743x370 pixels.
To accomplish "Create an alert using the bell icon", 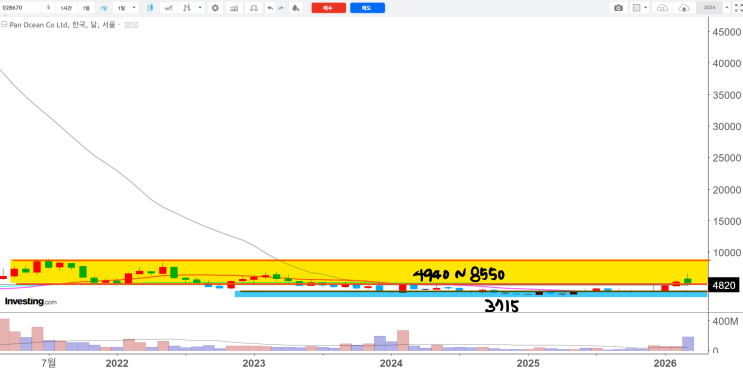I will 296,8.
